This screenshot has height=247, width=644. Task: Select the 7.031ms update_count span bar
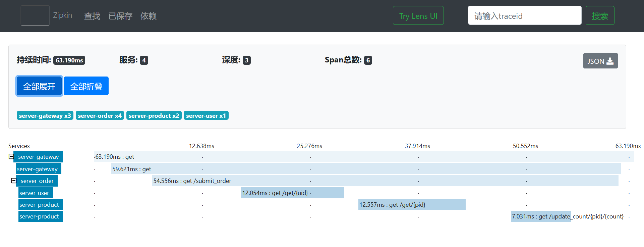coord(540,216)
